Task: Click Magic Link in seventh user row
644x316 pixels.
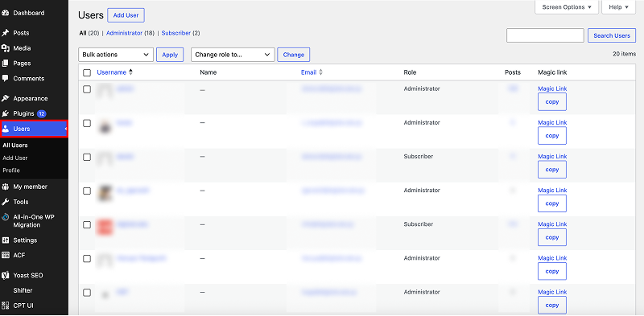Action: pos(552,292)
